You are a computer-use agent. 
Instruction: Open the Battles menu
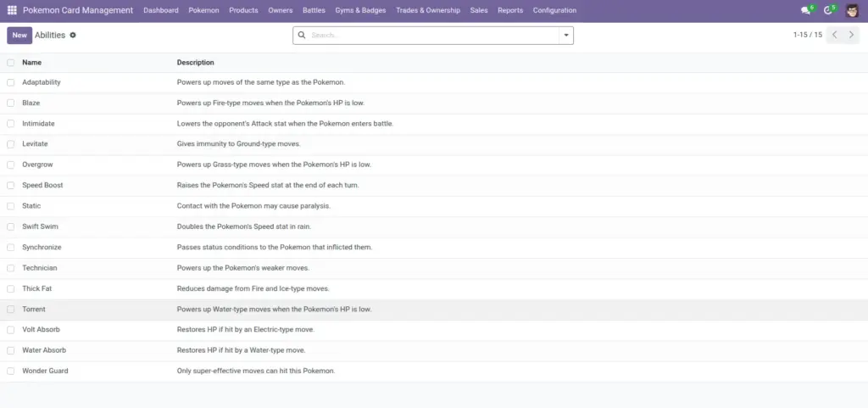coord(314,10)
